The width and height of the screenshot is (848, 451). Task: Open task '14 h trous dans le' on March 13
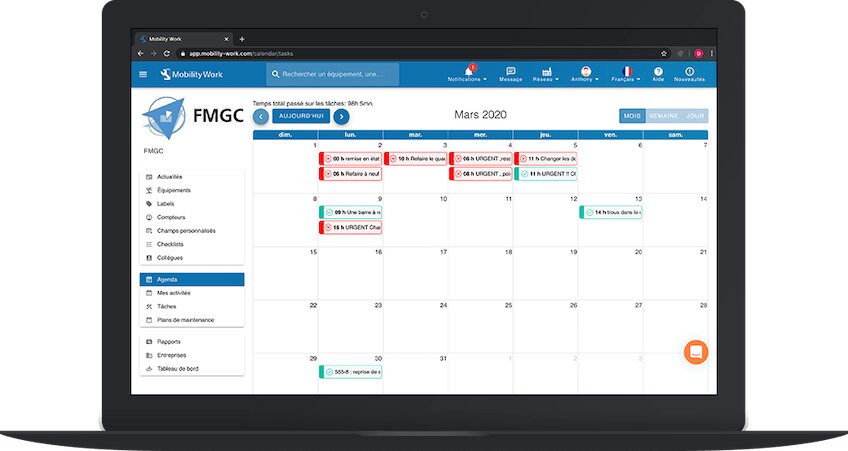[x=611, y=213]
